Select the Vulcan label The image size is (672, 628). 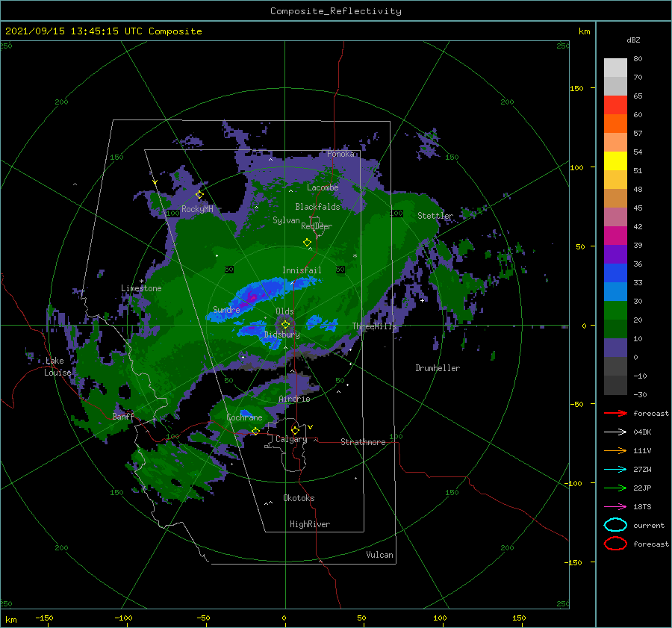click(380, 555)
